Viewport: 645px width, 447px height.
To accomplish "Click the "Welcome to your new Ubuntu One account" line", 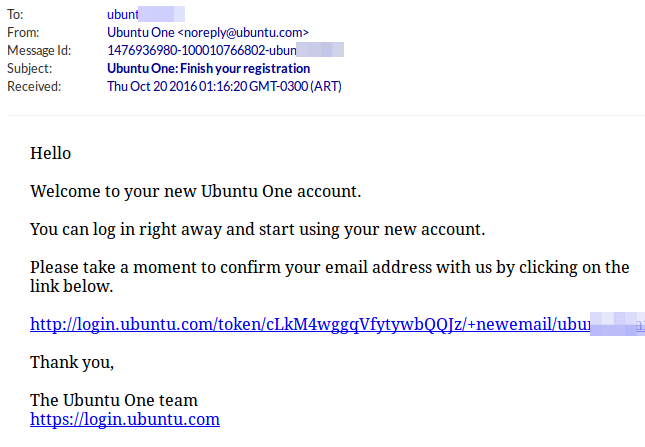I will (195, 191).
